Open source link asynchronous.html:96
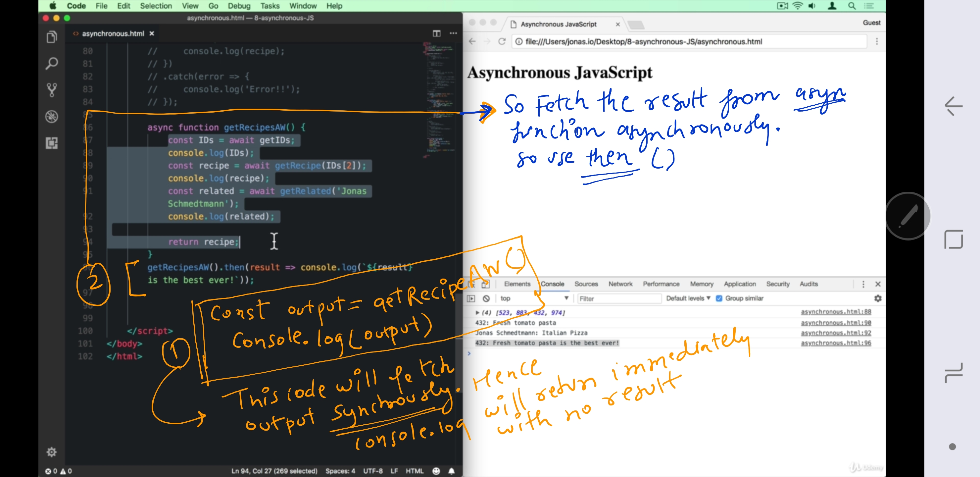 pyautogui.click(x=835, y=343)
